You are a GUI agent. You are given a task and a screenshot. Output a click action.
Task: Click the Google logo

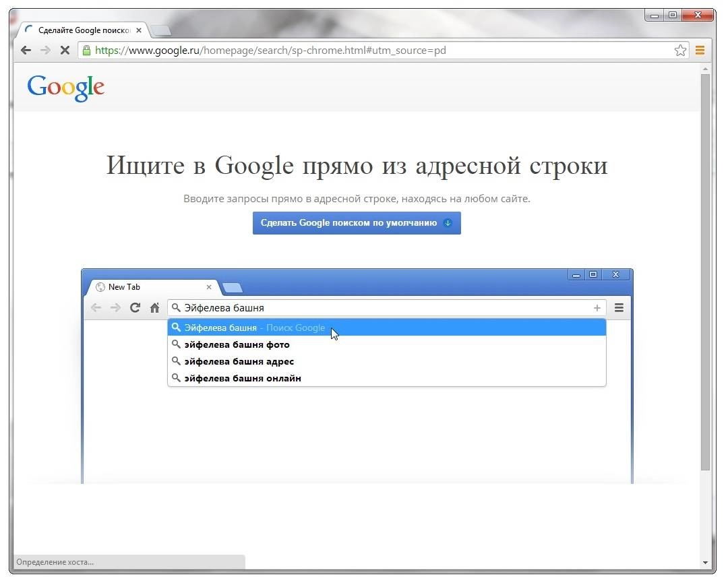coord(65,88)
